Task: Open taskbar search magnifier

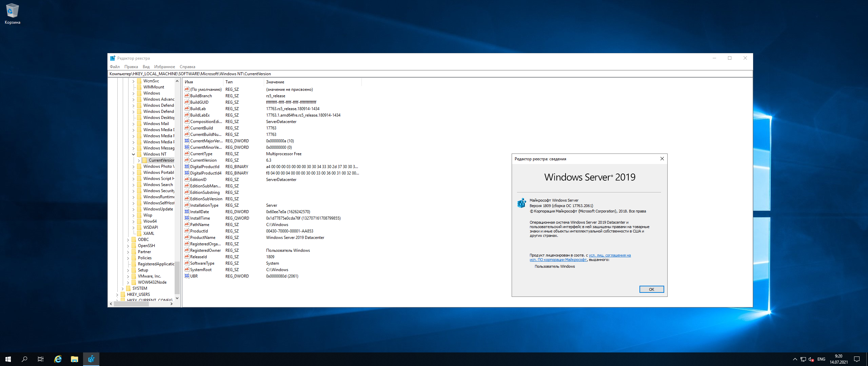Action: (x=24, y=359)
